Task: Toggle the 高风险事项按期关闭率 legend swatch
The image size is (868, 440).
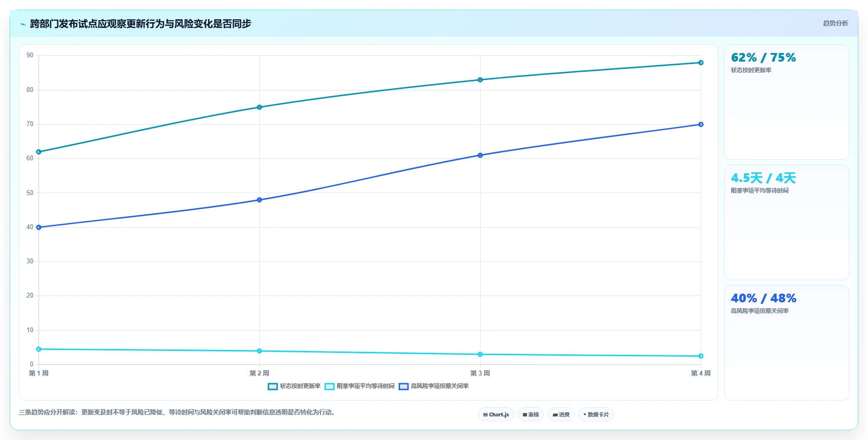Action: click(404, 386)
